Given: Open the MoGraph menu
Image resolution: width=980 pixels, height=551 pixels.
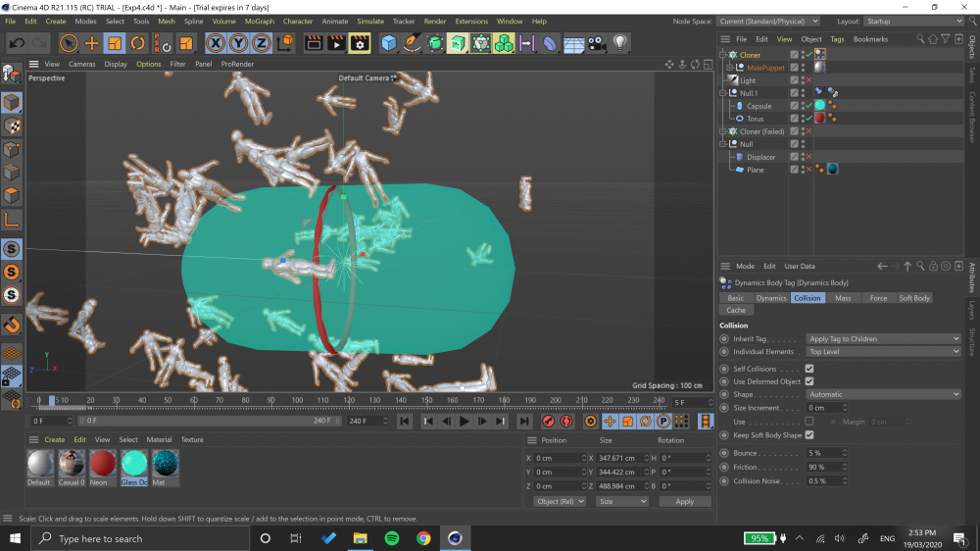Looking at the screenshot, I should pyautogui.click(x=260, y=21).
